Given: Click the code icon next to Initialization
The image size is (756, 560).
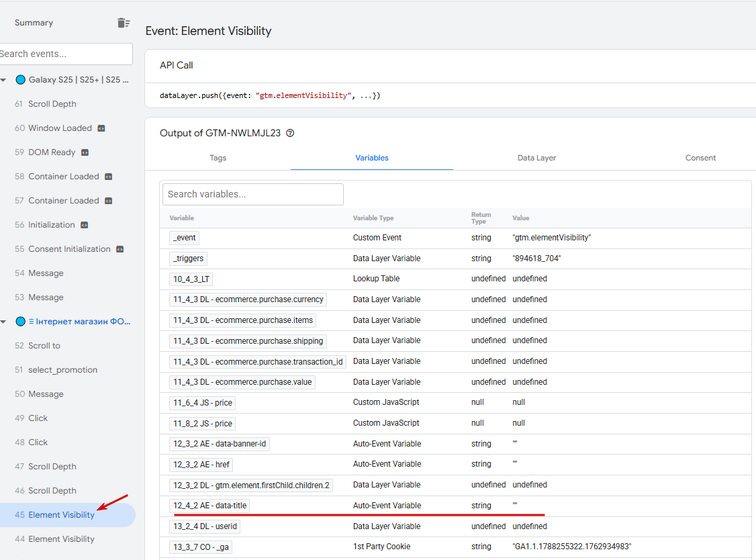Looking at the screenshot, I should coord(84,225).
